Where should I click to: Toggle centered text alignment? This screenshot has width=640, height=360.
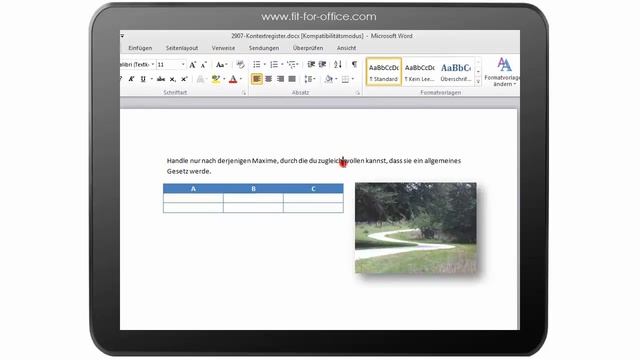tap(269, 79)
